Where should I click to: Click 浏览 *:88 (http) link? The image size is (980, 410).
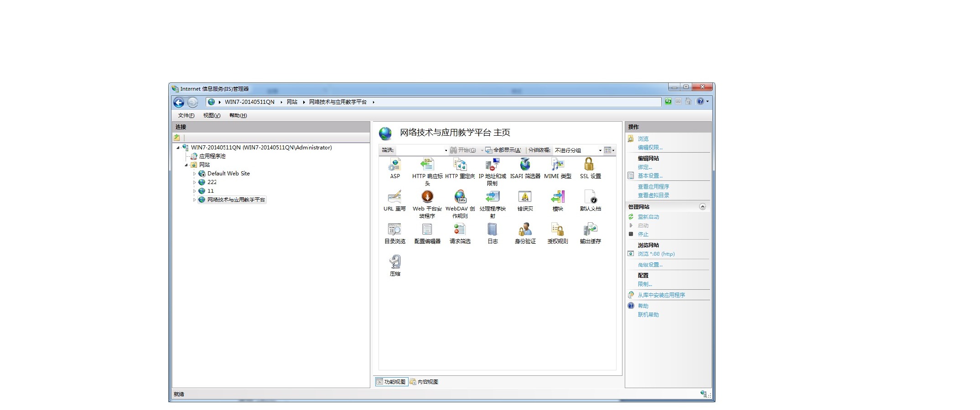pyautogui.click(x=656, y=254)
